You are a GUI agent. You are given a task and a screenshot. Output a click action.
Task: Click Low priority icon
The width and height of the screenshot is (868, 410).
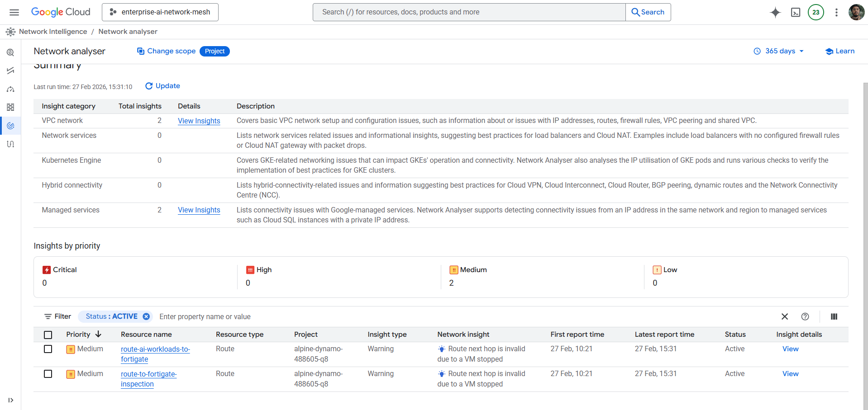[657, 270]
